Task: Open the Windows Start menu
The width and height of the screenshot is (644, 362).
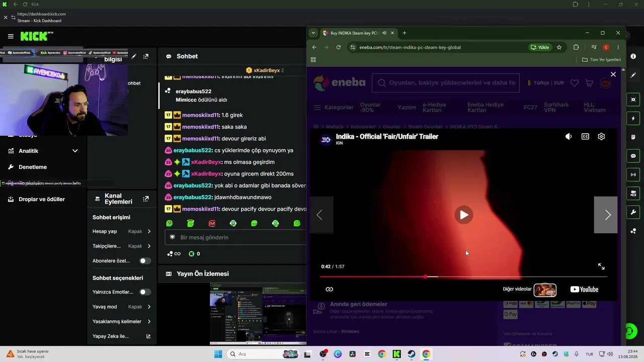Action: (x=218, y=354)
